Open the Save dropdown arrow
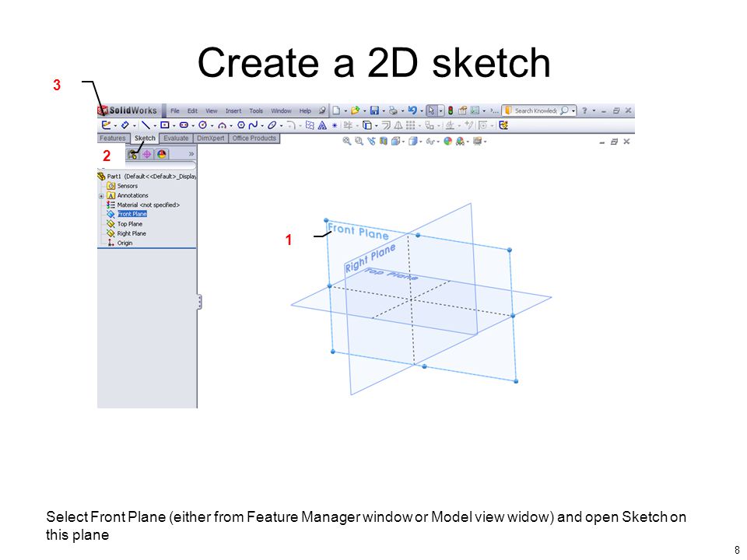The image size is (747, 560). click(384, 111)
